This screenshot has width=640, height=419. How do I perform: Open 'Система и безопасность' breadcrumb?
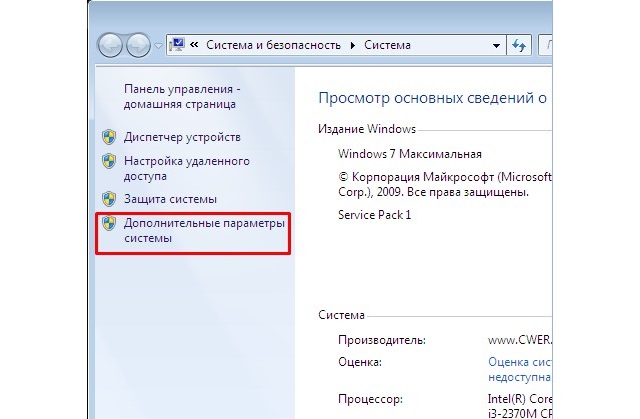(273, 45)
